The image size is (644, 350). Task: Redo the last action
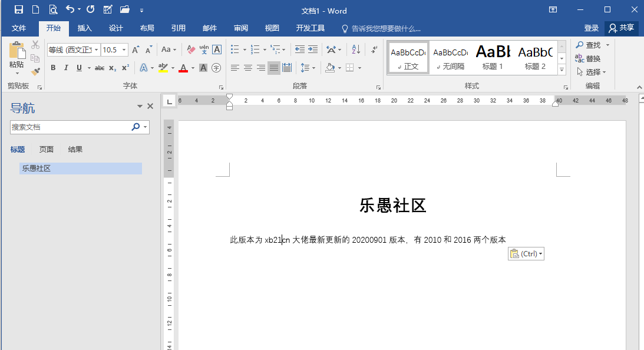point(90,9)
